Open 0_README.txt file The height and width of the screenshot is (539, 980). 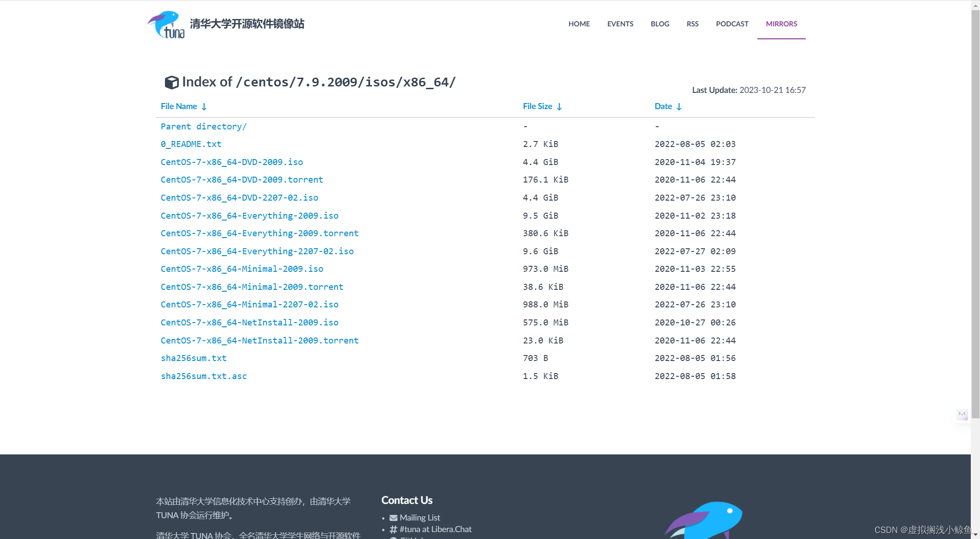(191, 144)
